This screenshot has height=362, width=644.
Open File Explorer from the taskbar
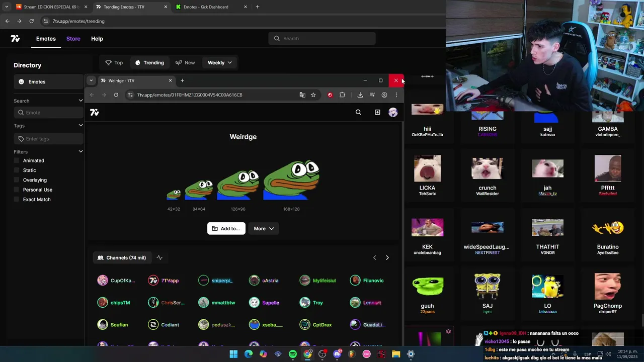(396, 354)
